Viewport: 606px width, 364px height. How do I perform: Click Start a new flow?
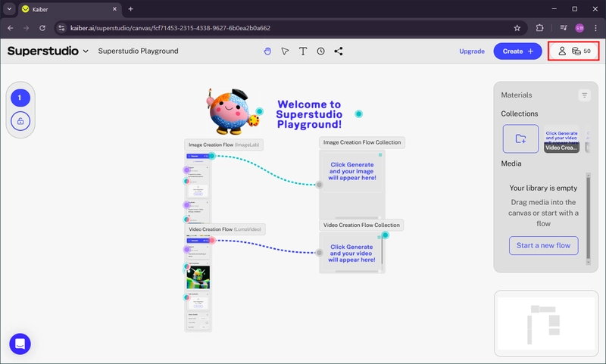pos(543,245)
